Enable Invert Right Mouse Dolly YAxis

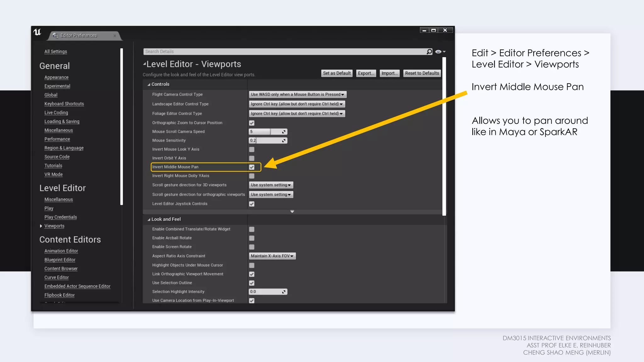tap(252, 176)
